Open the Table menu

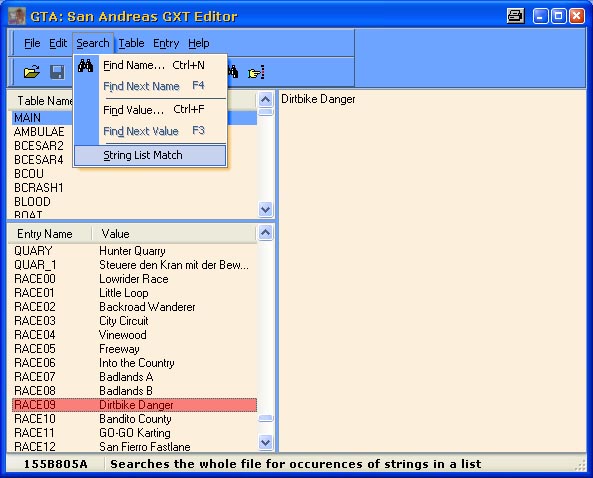pyautogui.click(x=131, y=43)
